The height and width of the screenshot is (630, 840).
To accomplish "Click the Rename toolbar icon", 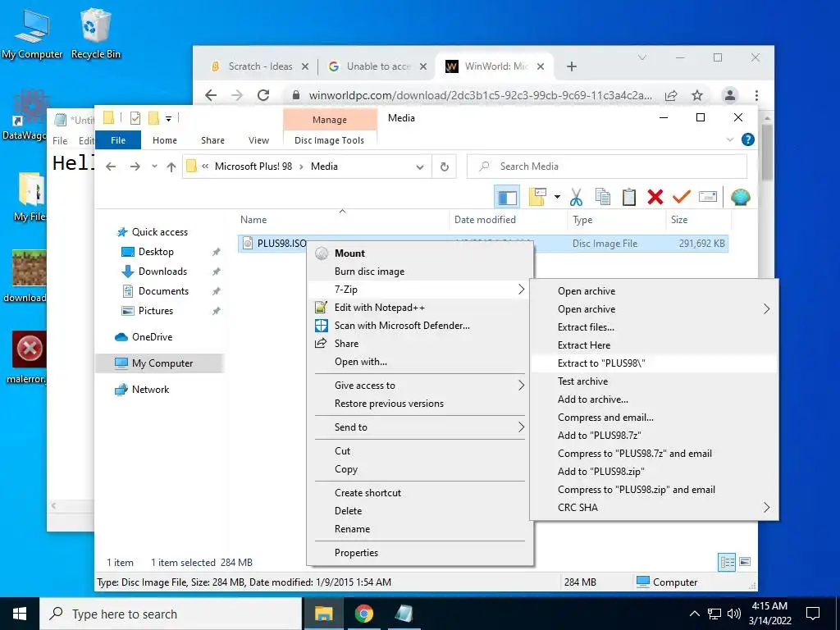I will 708,197.
